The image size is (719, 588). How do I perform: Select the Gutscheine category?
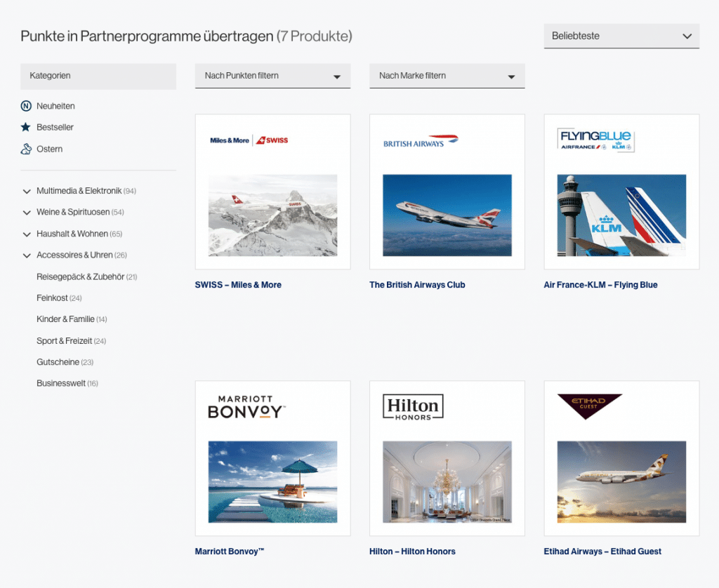58,362
